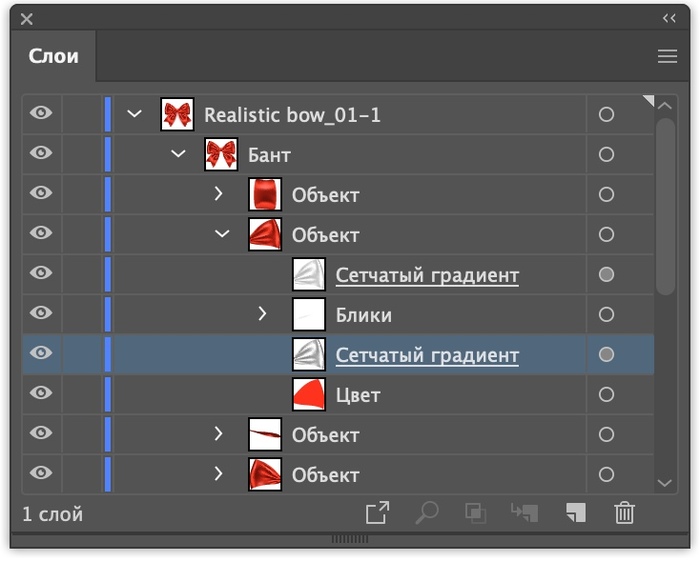The width and height of the screenshot is (700, 562).
Task: Click the blue color bar of Realistic bow_01-1
Action: click(108, 114)
